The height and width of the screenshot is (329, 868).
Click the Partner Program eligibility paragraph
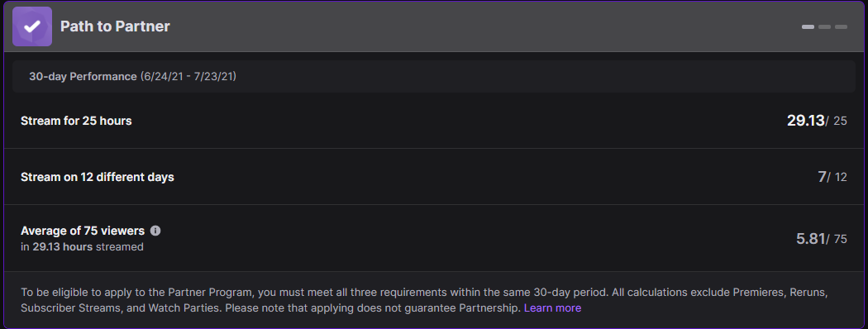point(425,299)
